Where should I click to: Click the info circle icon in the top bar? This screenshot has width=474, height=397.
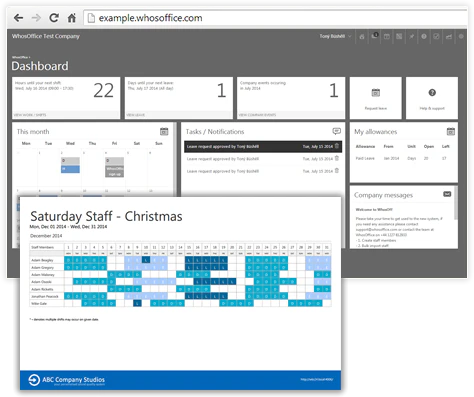click(x=424, y=36)
